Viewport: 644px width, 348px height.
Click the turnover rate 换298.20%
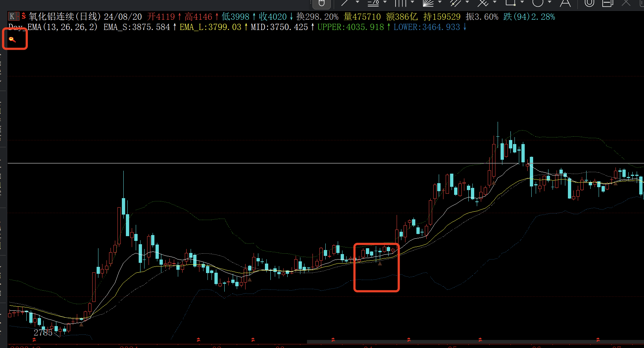tap(318, 17)
